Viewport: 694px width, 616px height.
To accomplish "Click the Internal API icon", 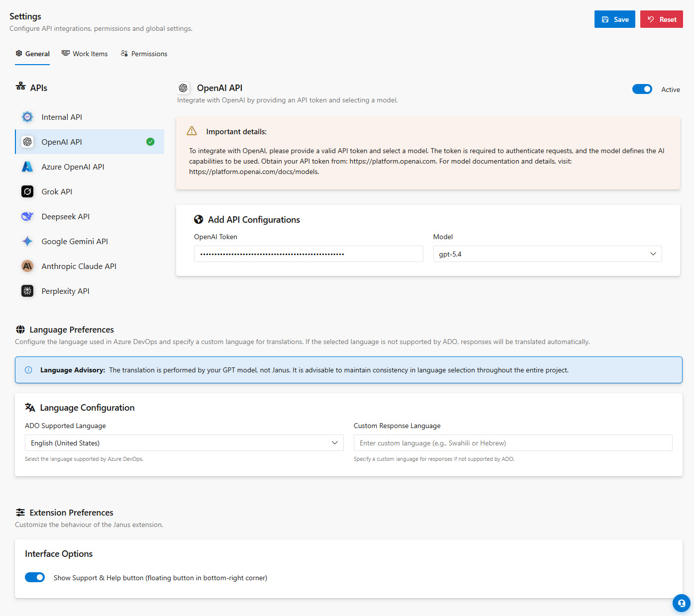I will pos(27,117).
